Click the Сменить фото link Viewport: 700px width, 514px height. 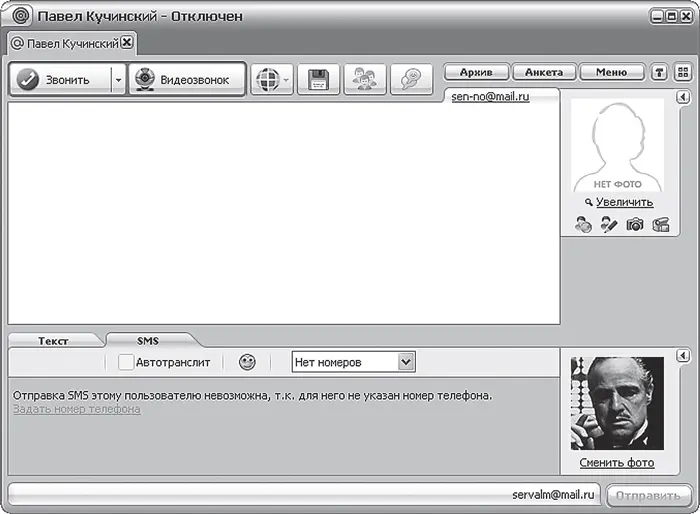617,463
